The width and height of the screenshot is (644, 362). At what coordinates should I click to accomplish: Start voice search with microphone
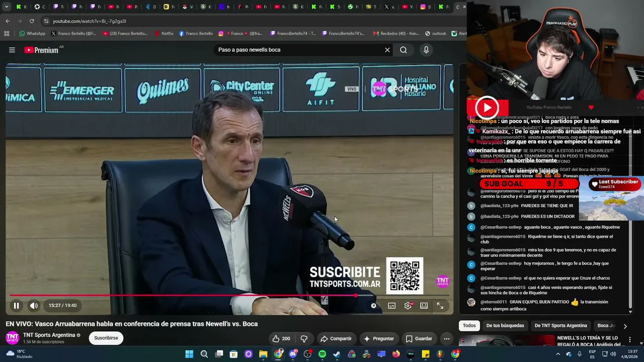[x=426, y=50]
